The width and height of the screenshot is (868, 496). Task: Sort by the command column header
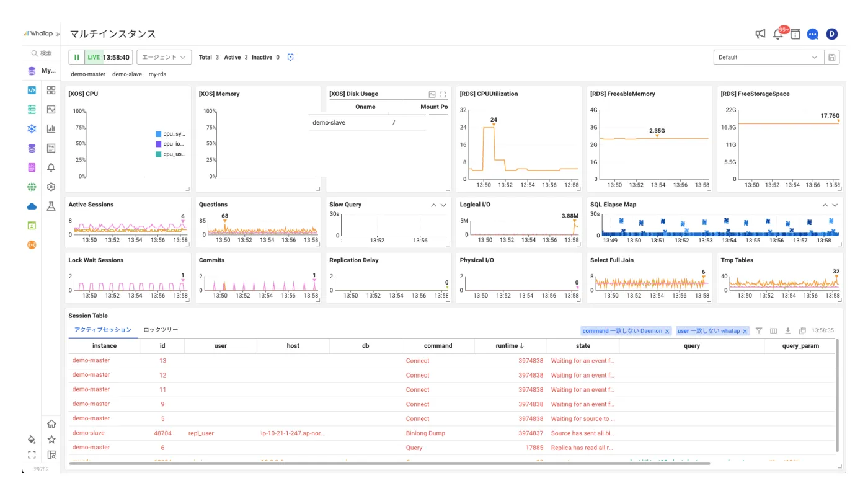438,346
